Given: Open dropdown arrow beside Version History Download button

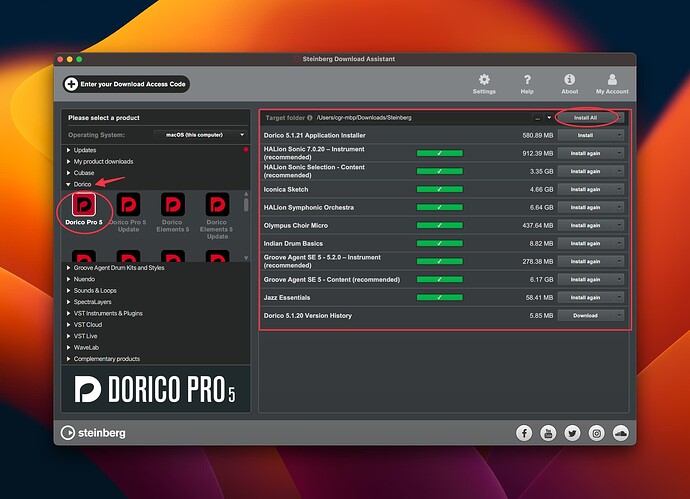Looking at the screenshot, I should (619, 316).
